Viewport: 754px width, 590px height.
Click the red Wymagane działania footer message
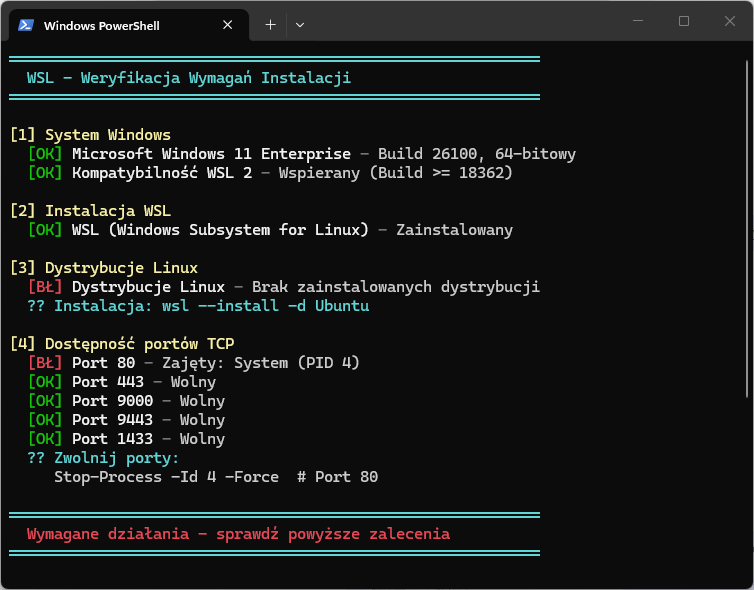pos(238,534)
